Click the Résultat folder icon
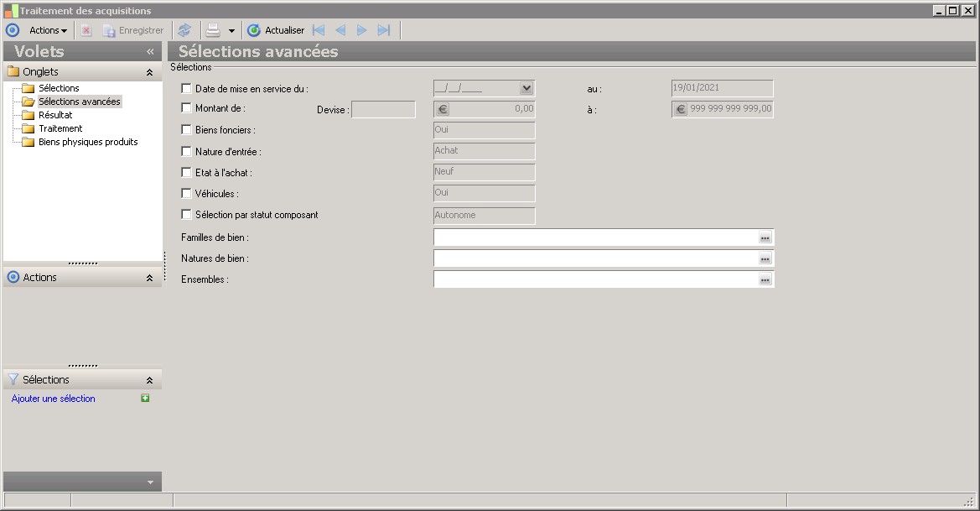 [29, 115]
